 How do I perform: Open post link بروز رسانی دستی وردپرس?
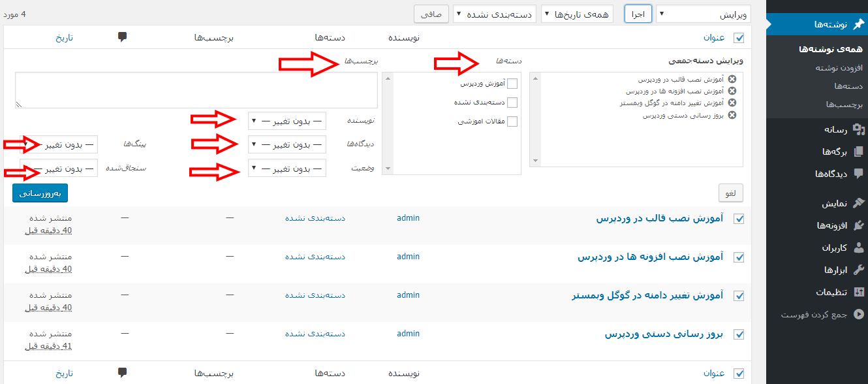coord(664,334)
